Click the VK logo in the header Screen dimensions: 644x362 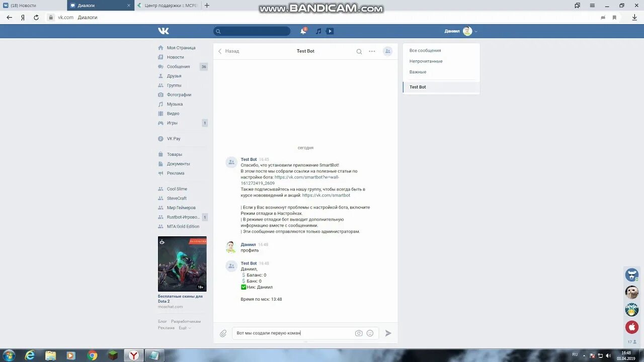point(164,31)
